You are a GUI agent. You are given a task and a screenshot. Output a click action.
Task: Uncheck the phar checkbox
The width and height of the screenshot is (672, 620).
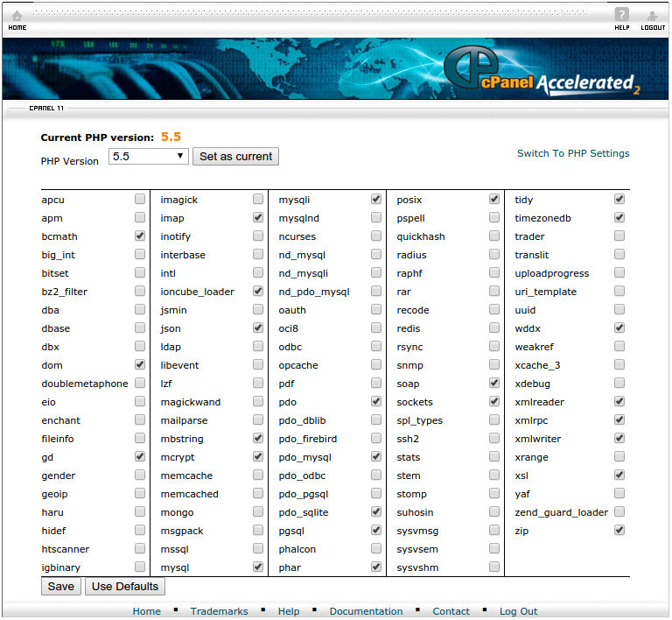pyautogui.click(x=376, y=567)
